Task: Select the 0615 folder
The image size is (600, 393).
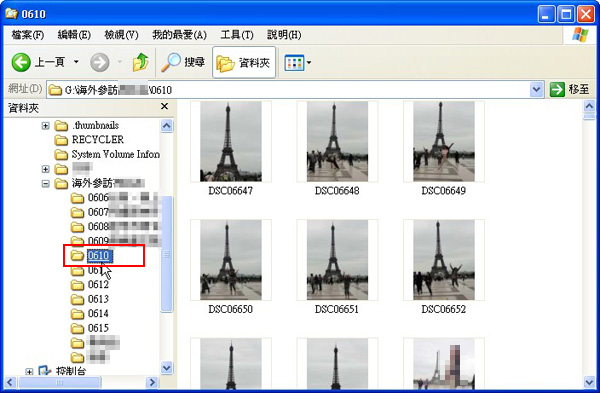Action: 90,328
